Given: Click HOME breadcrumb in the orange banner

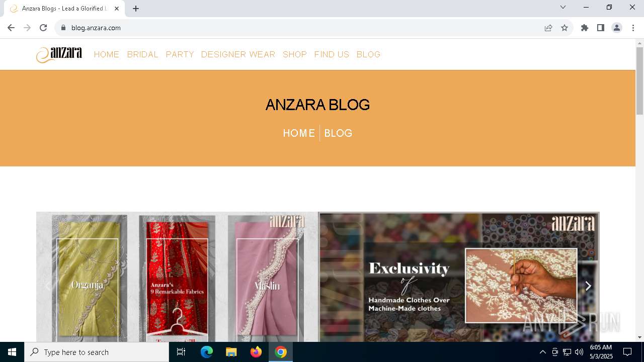Looking at the screenshot, I should pyautogui.click(x=299, y=133).
